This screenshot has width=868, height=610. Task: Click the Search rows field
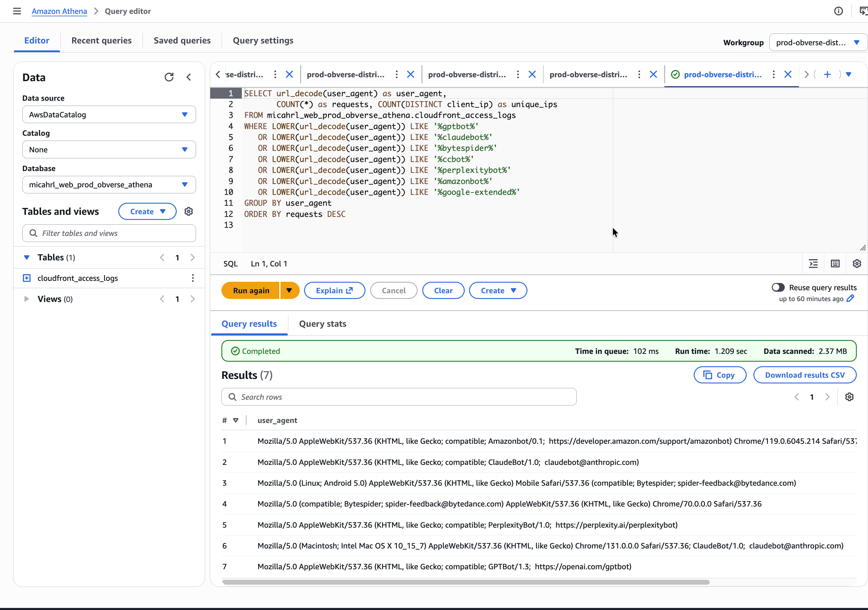(399, 397)
